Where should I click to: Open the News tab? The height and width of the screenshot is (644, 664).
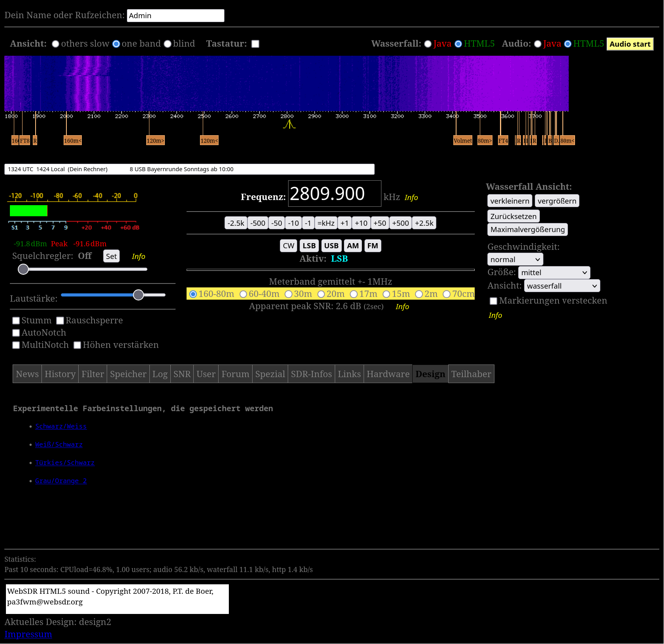pos(27,374)
